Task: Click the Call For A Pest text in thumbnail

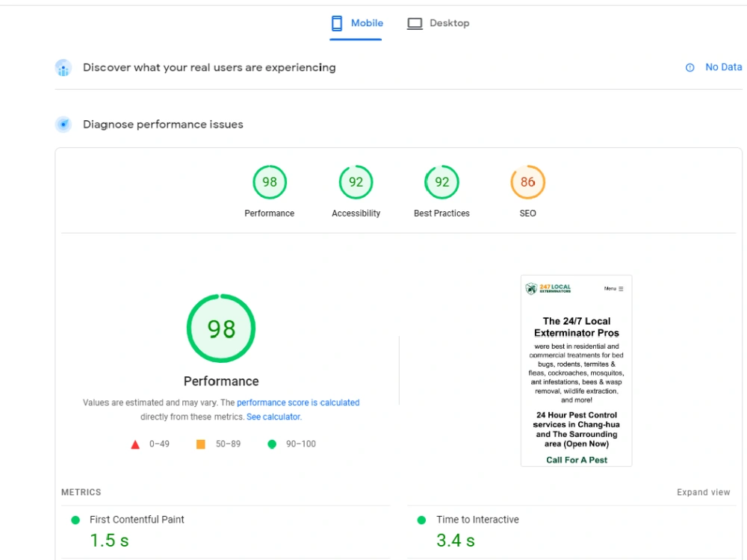Action: tap(577, 460)
